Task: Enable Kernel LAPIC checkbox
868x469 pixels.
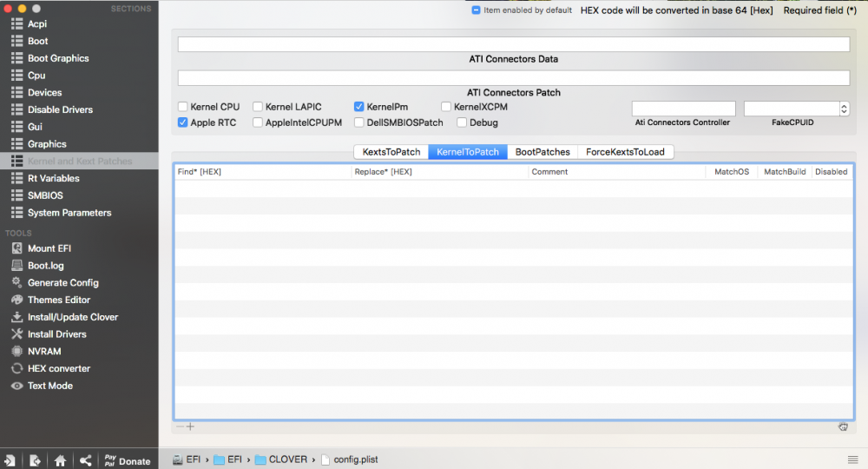Action: point(258,106)
